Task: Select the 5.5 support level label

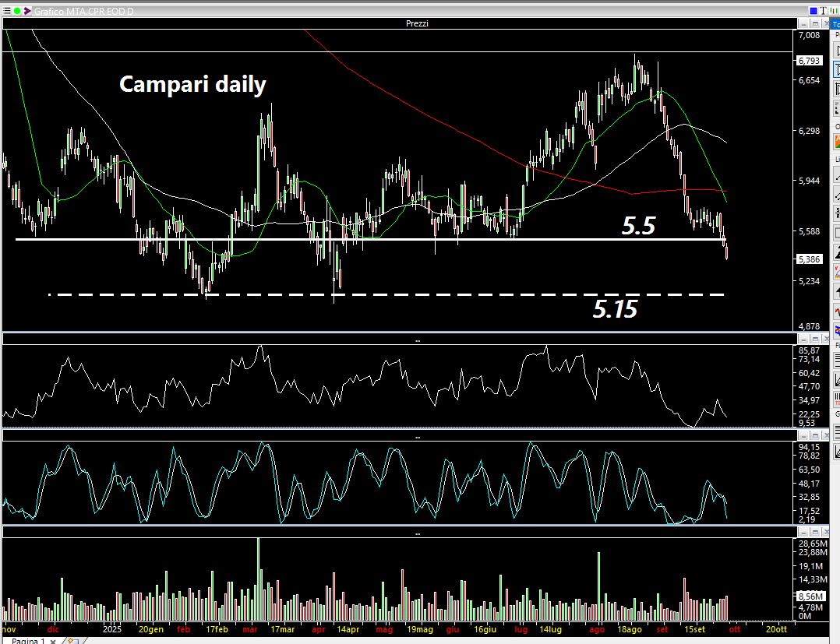Action: click(638, 226)
